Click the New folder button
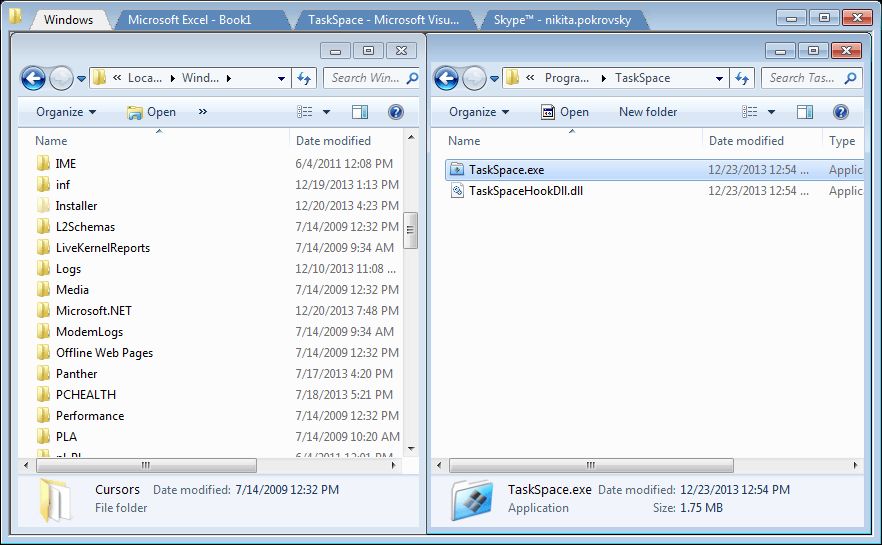Image resolution: width=882 pixels, height=545 pixels. pos(648,112)
